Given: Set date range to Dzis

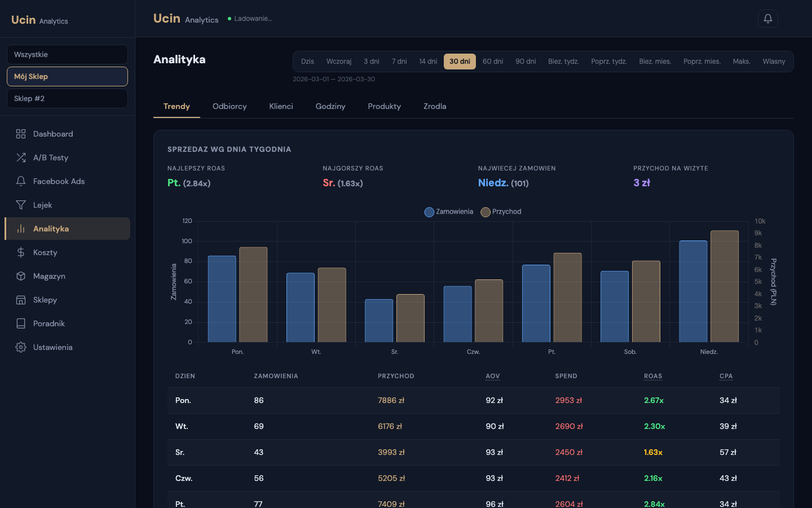Looking at the screenshot, I should click(307, 62).
